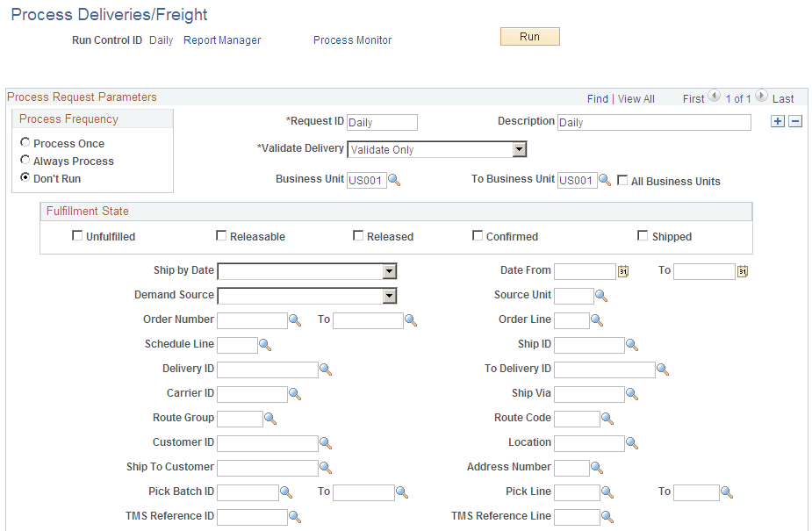Open the Customer ID lookup icon
Image resolution: width=812 pixels, height=531 pixels.
pos(326,443)
